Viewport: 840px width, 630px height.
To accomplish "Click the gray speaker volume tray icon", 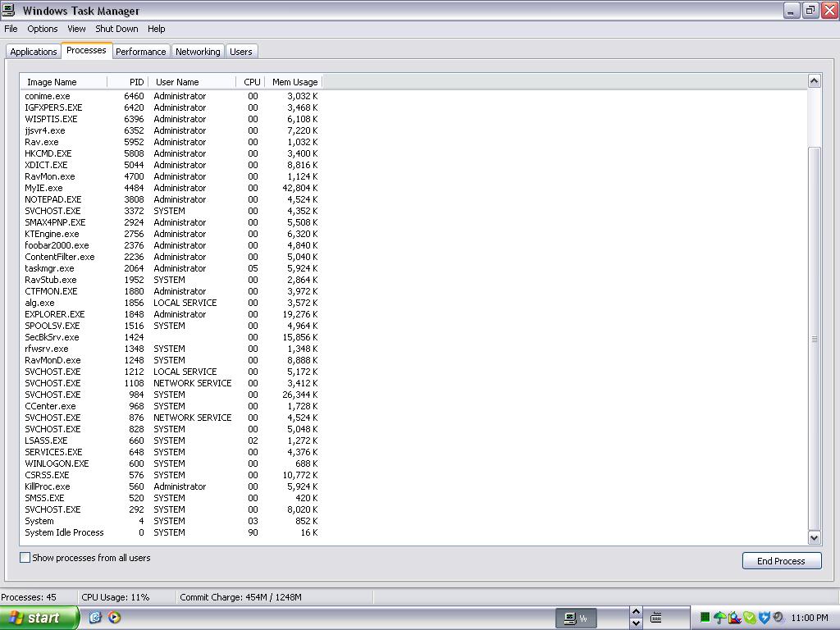I will click(778, 618).
